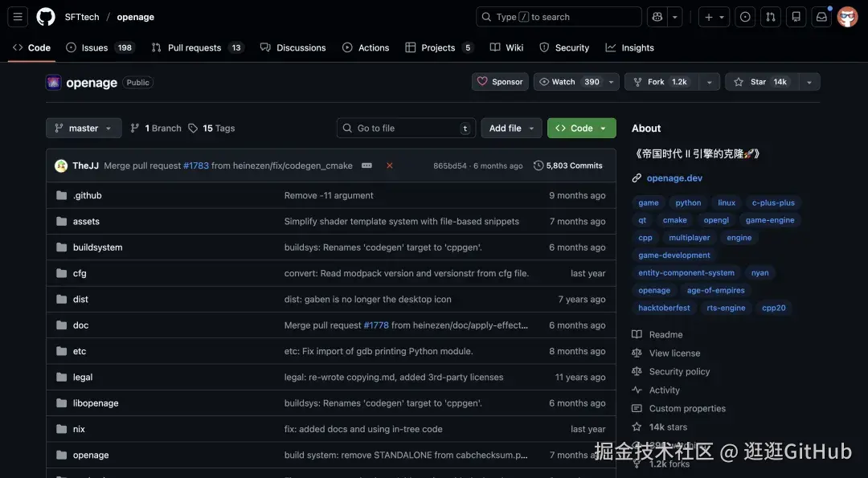
Task: Open the Actions tab
Action: [366, 47]
